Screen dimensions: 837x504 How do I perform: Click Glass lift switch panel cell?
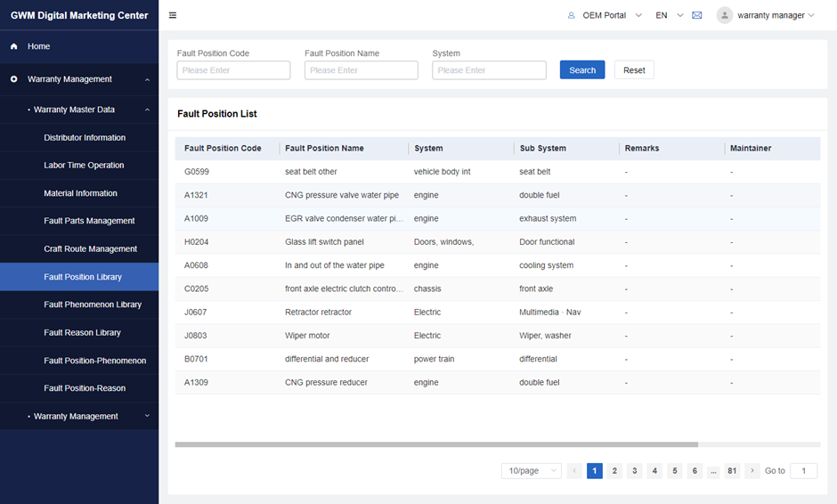(324, 242)
